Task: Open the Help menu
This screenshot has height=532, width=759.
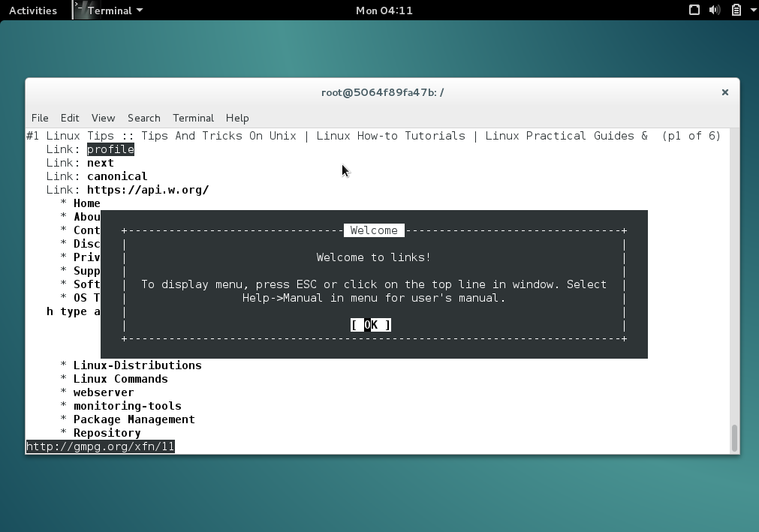Action: tap(237, 118)
